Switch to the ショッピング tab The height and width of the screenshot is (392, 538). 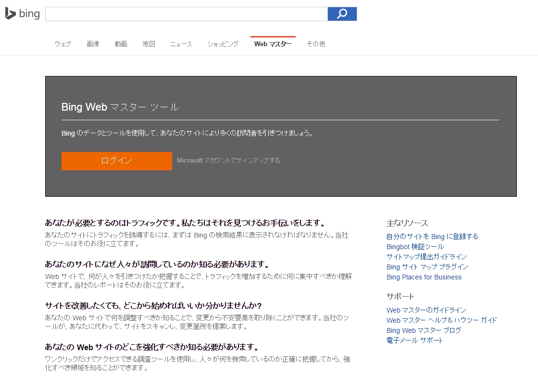[x=223, y=44]
